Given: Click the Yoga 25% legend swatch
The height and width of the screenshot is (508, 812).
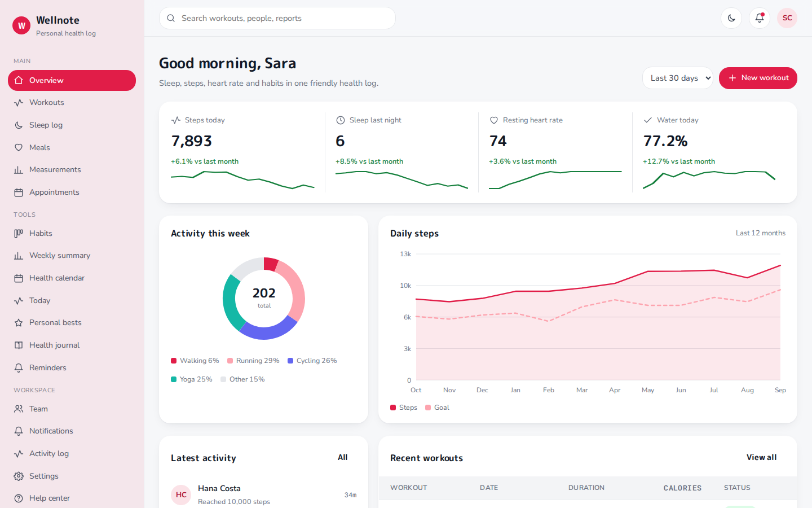Looking at the screenshot, I should pyautogui.click(x=174, y=379).
